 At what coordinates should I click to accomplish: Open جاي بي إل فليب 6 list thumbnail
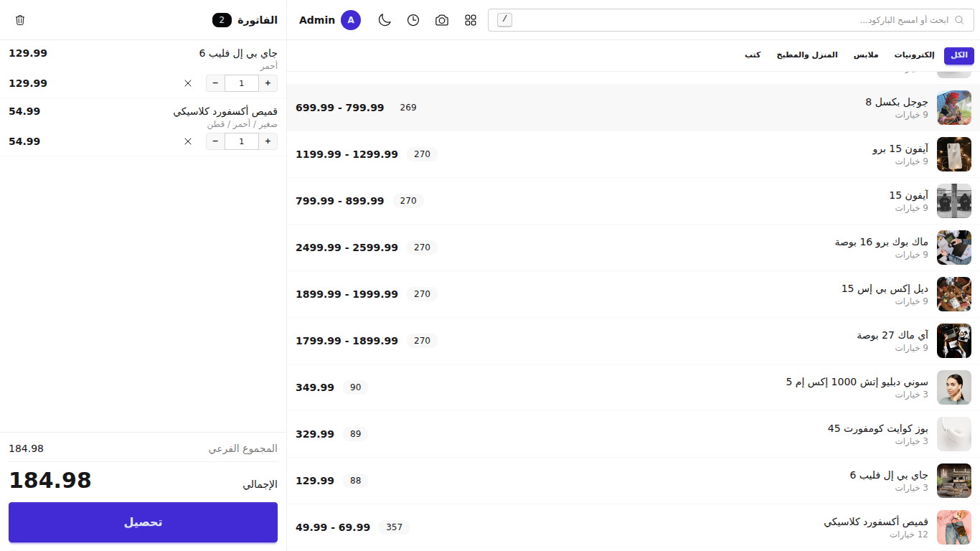click(x=954, y=481)
